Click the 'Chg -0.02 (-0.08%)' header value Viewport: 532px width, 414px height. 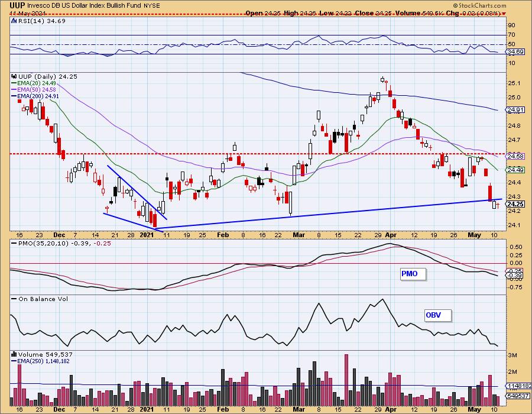[473, 13]
